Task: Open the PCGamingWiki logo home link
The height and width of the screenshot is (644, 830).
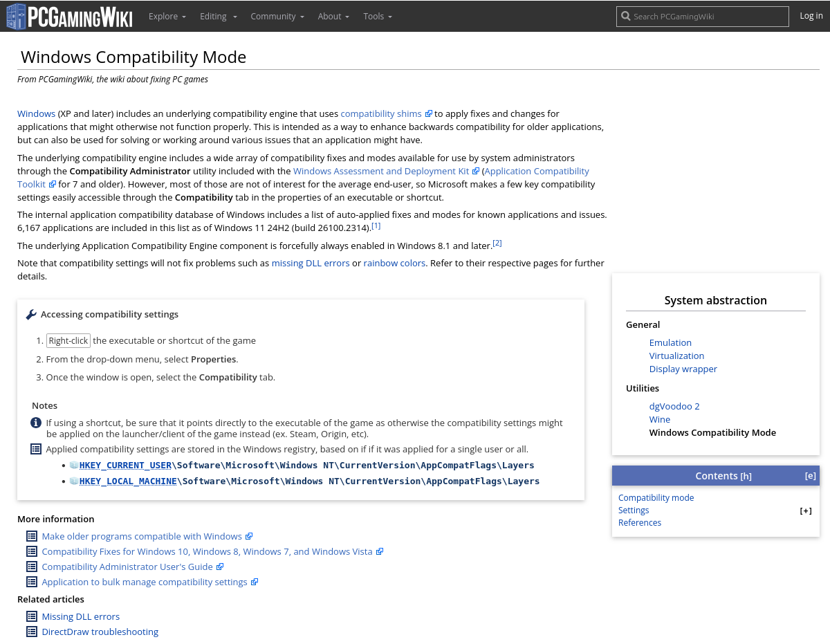Action: click(x=69, y=16)
